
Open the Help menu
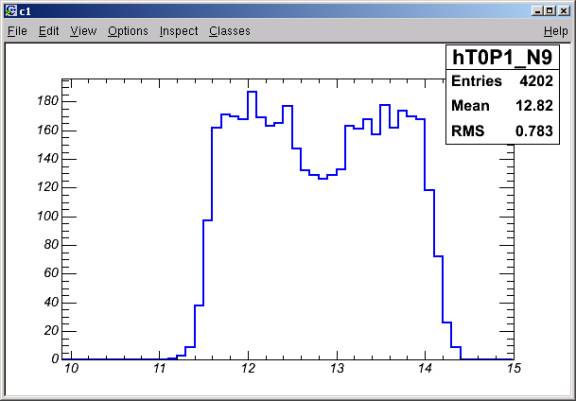[x=556, y=31]
